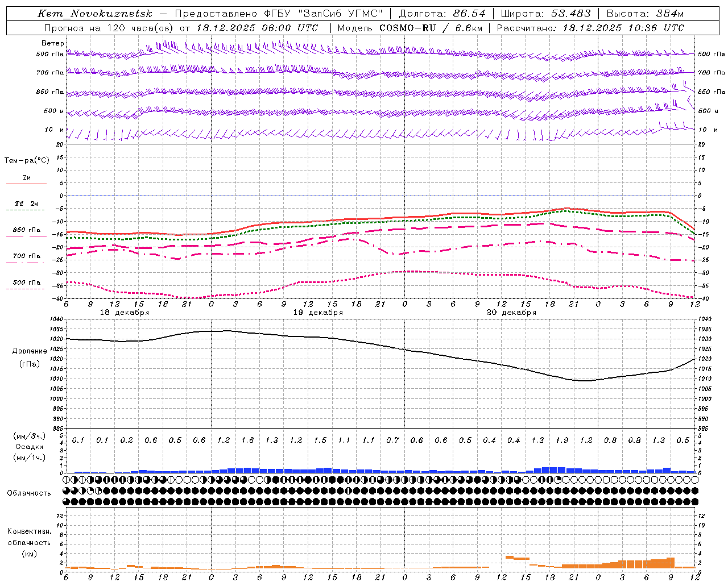This screenshot has width=728, height=582.
Task: Click the 18 декабря date label
Action: click(125, 313)
